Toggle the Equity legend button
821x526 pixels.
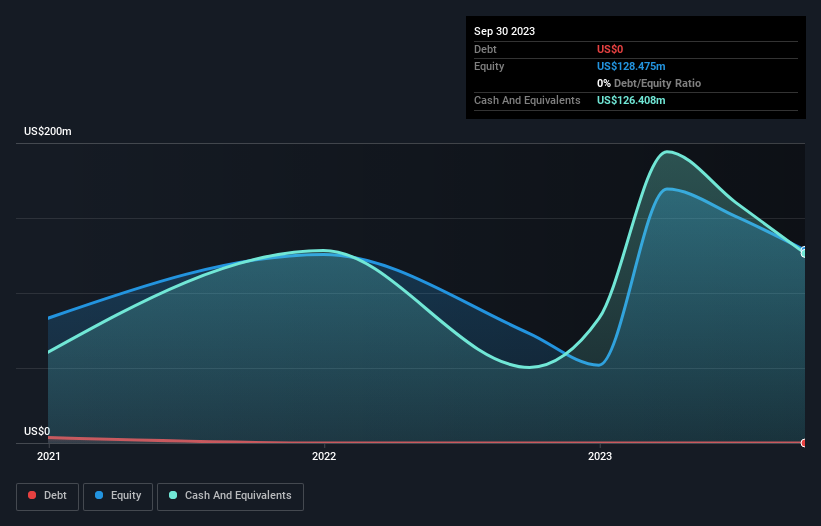click(118, 496)
